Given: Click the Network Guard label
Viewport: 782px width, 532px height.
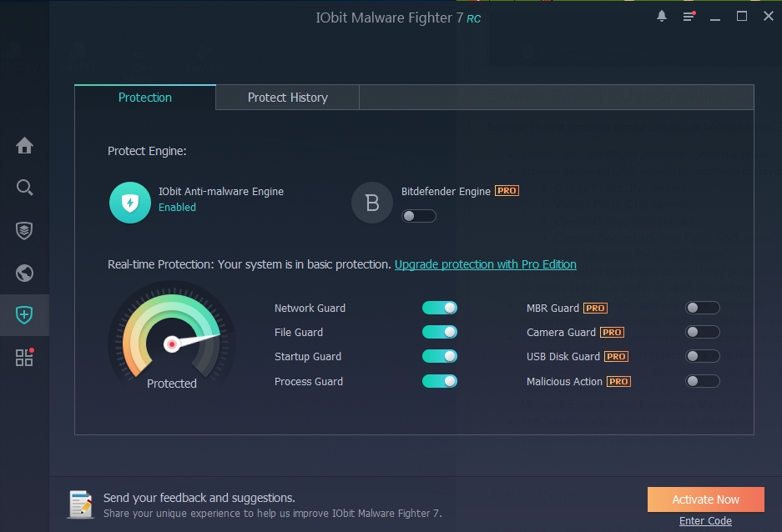Looking at the screenshot, I should pos(310,308).
